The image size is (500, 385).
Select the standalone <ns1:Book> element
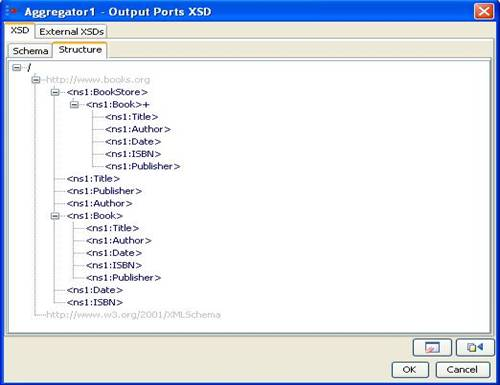click(95, 216)
